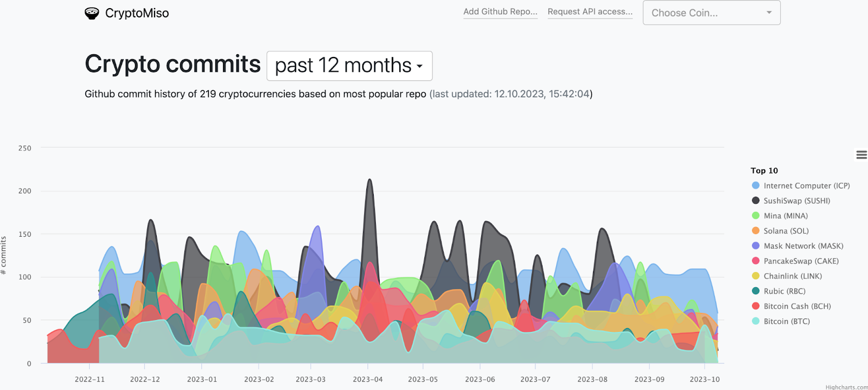
Task: Open the past 12 months period dropdown
Action: point(349,66)
